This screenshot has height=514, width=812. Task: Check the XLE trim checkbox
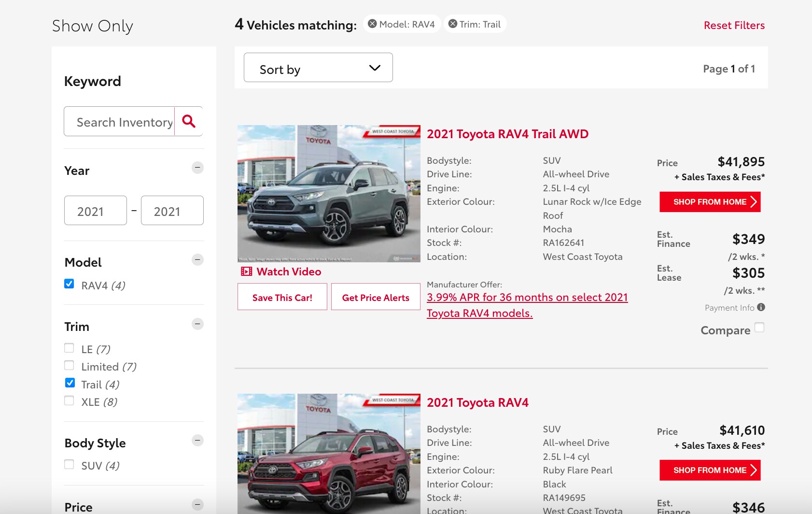(69, 400)
